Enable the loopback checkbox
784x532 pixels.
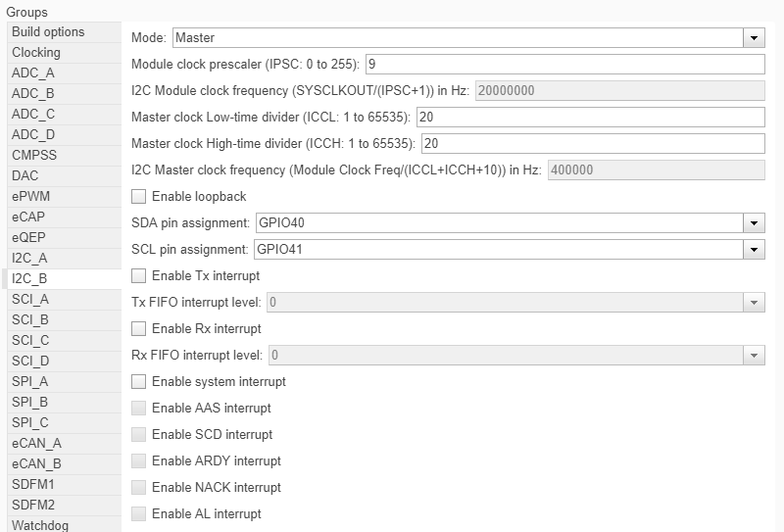point(138,197)
